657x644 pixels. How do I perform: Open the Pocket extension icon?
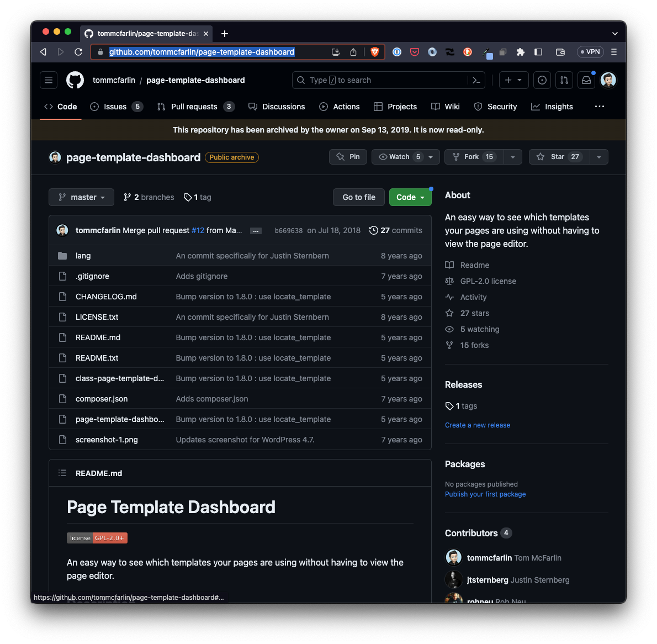[x=415, y=52]
